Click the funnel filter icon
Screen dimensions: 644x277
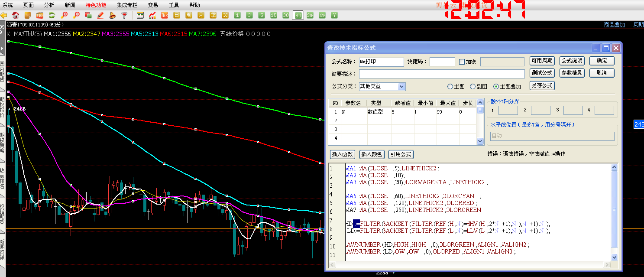[125, 15]
